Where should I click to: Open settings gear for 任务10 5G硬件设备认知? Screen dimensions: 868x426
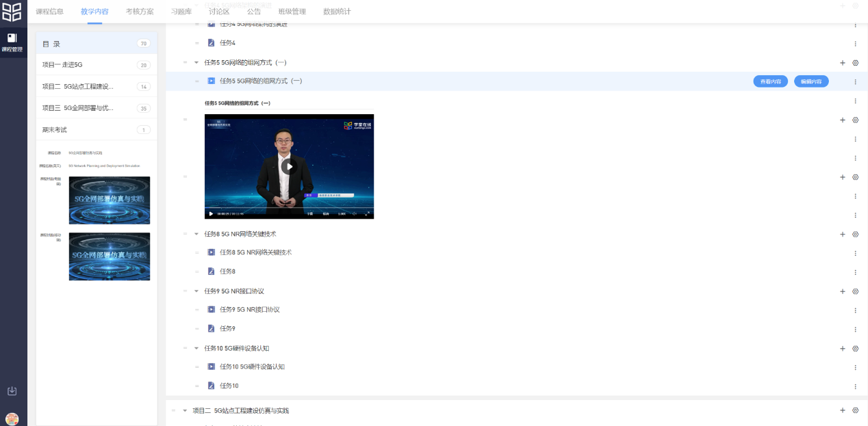pyautogui.click(x=855, y=349)
